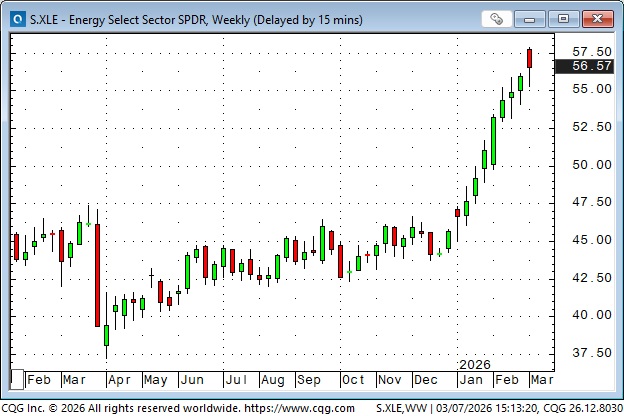Select the highlighted 56.57 current price marker
This screenshot has width=624, height=416.
click(591, 66)
